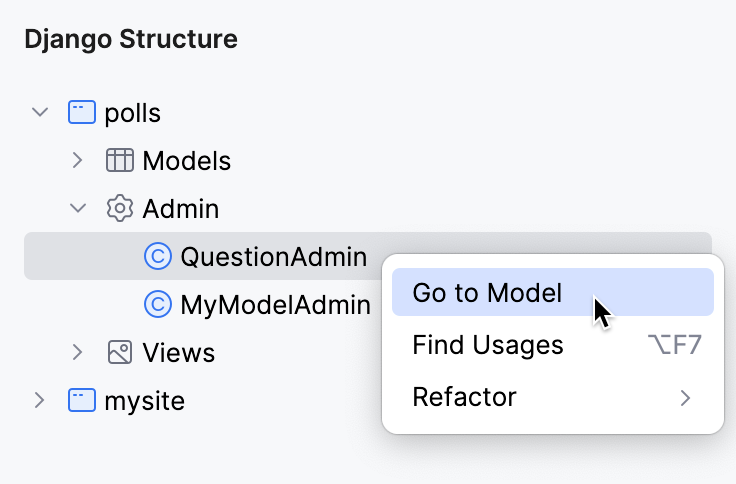The height and width of the screenshot is (484, 736).
Task: Select the MyModelAdmin tree item label
Action: pyautogui.click(x=275, y=304)
